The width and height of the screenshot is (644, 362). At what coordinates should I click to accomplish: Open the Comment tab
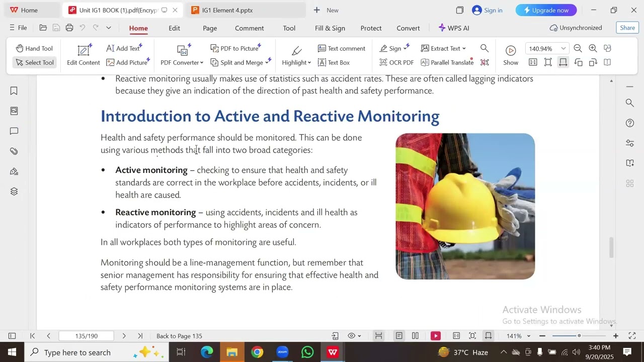[250, 28]
